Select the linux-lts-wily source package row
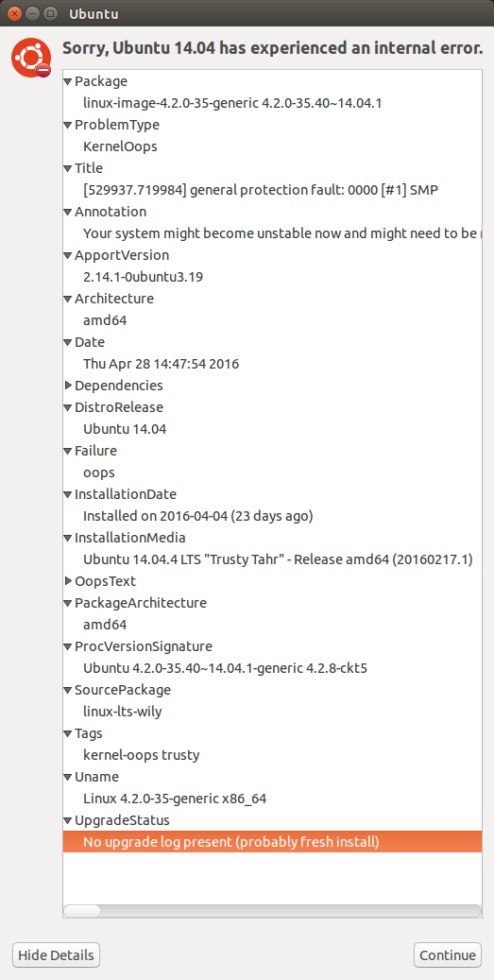 (272, 712)
